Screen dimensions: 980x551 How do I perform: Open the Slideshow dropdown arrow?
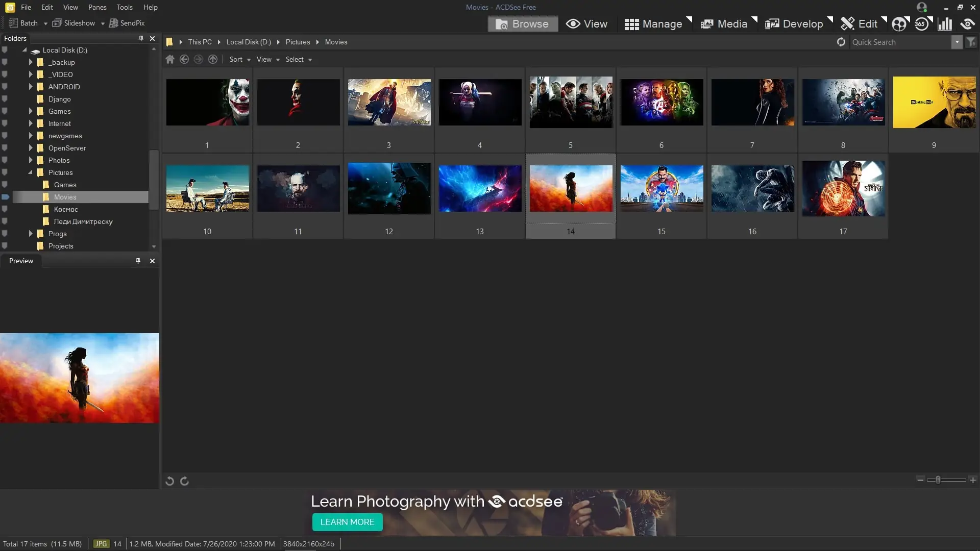(103, 23)
